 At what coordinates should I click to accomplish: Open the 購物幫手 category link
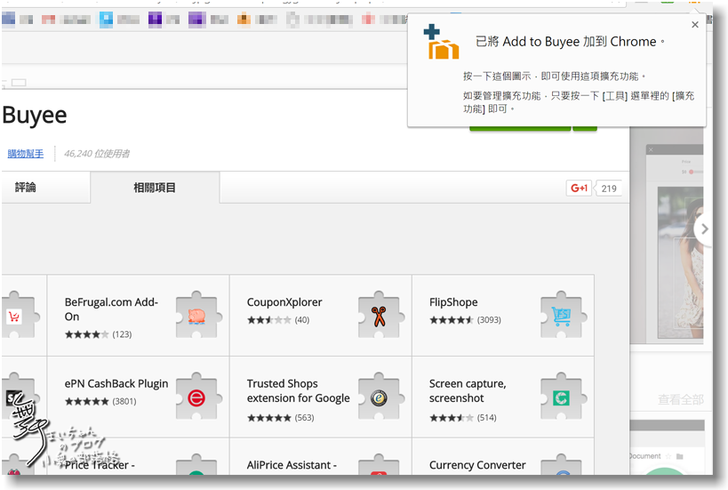click(x=26, y=153)
